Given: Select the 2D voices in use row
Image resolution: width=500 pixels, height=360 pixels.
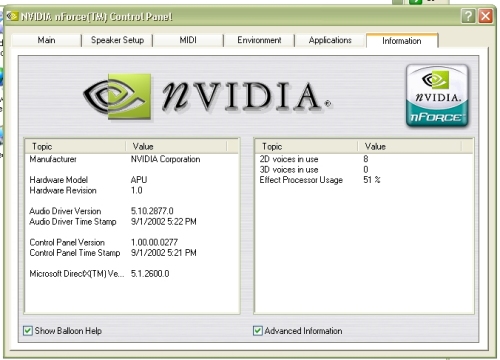Looking at the screenshot, I should [364, 159].
